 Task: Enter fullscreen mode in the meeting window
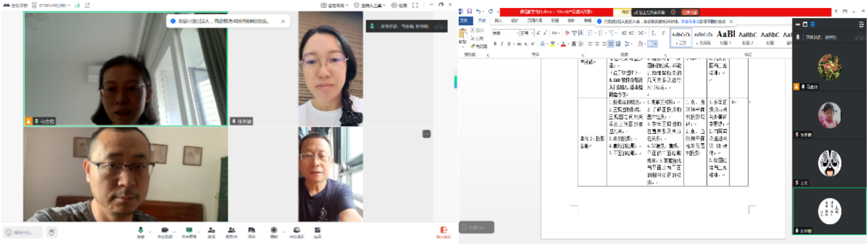[415, 5]
